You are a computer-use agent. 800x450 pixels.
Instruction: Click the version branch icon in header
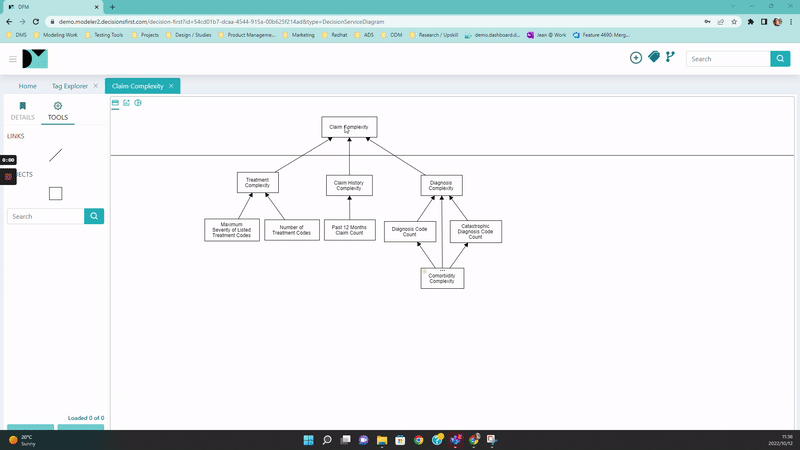670,58
